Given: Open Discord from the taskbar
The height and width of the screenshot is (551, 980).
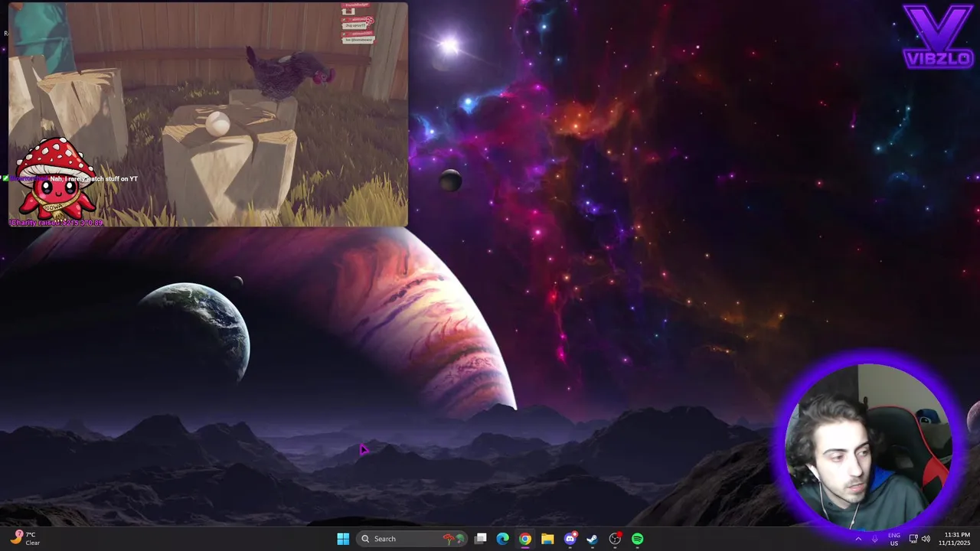Looking at the screenshot, I should pos(570,539).
